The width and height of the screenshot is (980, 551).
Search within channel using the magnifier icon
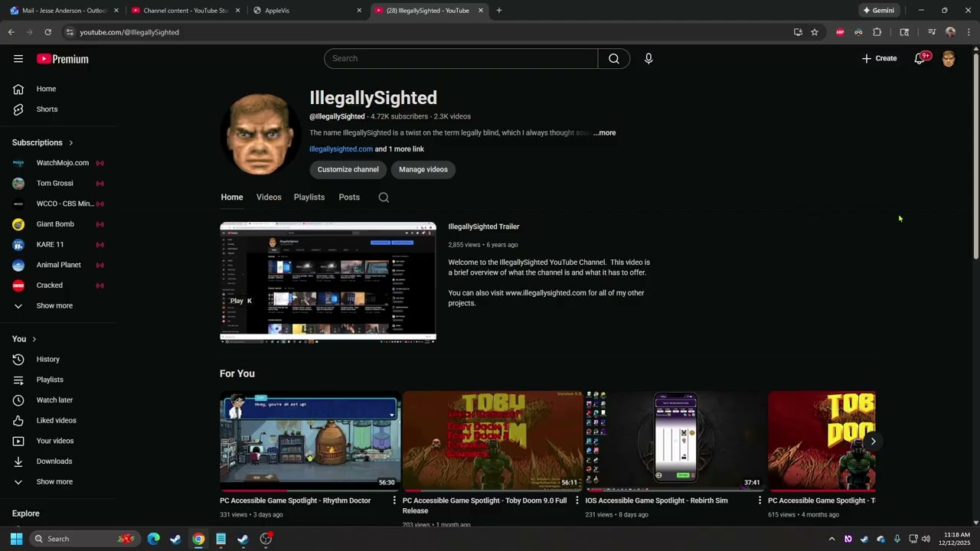pos(384,197)
